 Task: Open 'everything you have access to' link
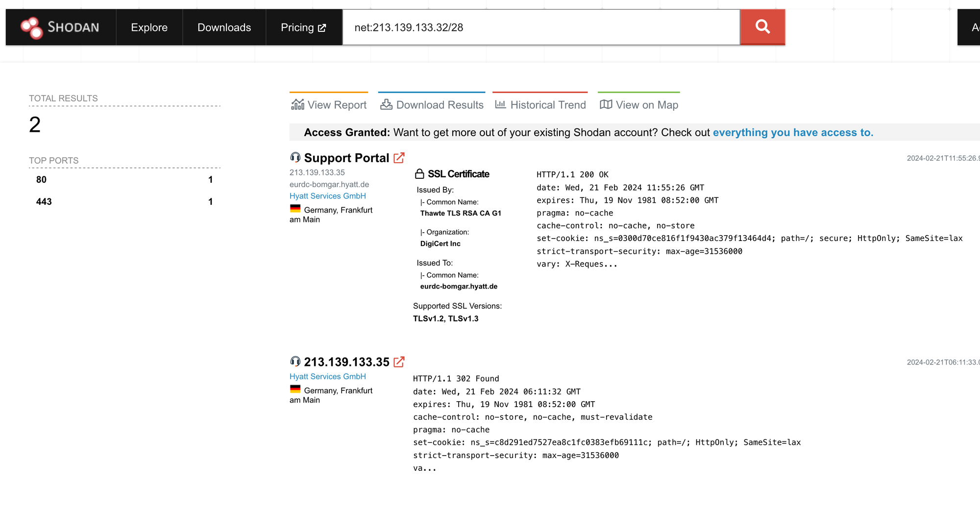(x=792, y=132)
